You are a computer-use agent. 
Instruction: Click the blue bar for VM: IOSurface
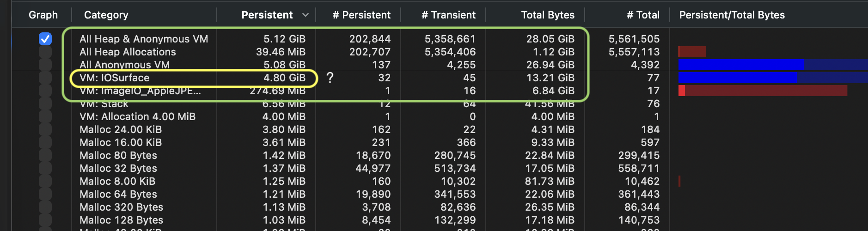[737, 78]
